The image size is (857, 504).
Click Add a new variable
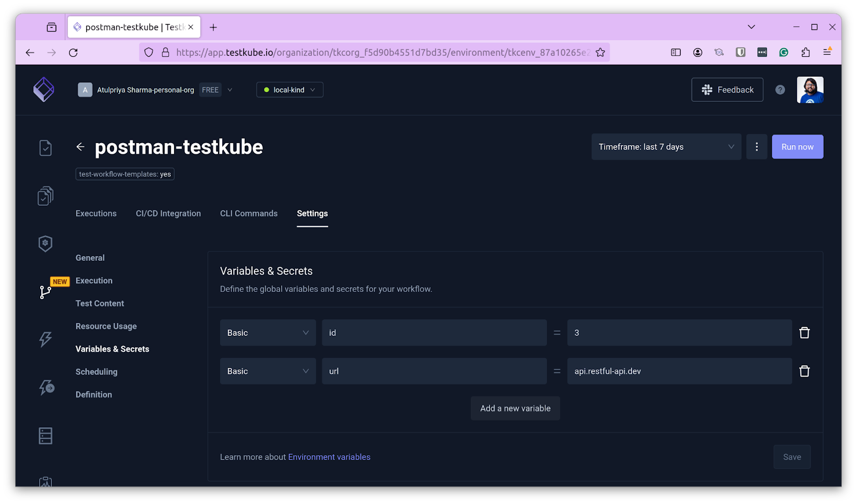tap(515, 408)
